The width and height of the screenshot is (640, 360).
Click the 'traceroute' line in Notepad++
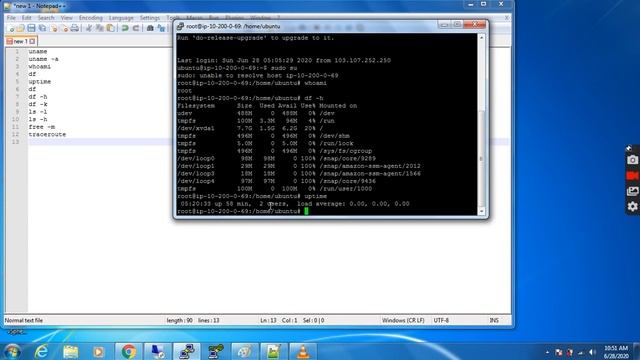coord(47,134)
